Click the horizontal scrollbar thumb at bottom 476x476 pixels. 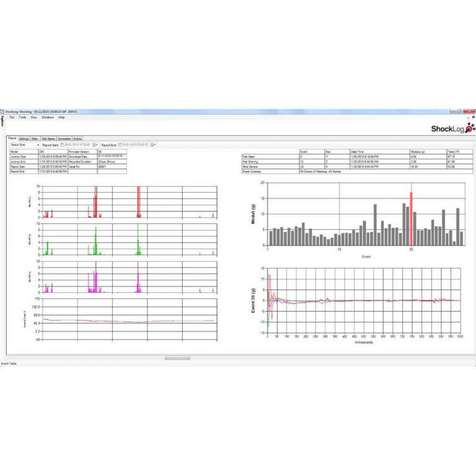tap(177, 358)
